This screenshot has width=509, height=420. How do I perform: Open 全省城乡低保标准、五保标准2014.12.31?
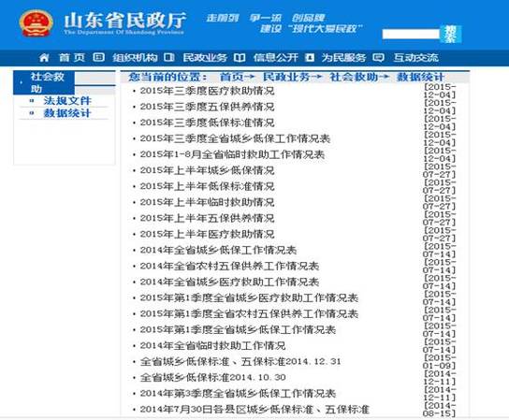click(240, 361)
